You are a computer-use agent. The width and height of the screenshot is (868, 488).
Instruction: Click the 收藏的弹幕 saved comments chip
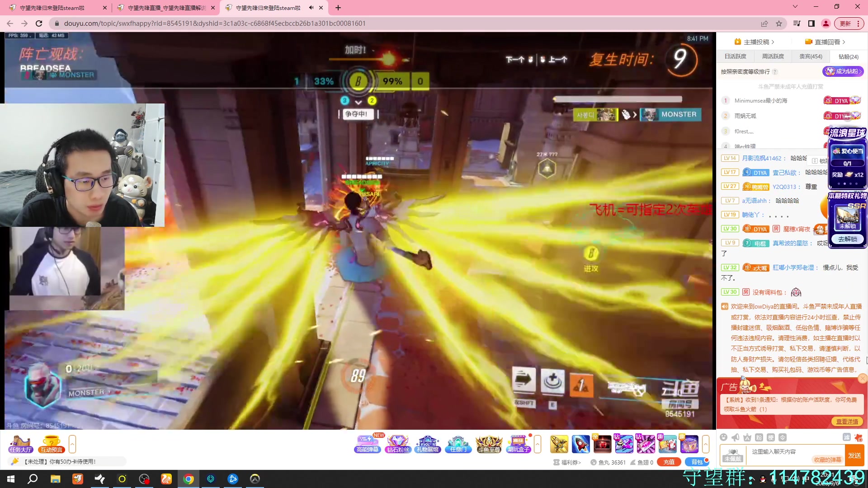pyautogui.click(x=827, y=460)
